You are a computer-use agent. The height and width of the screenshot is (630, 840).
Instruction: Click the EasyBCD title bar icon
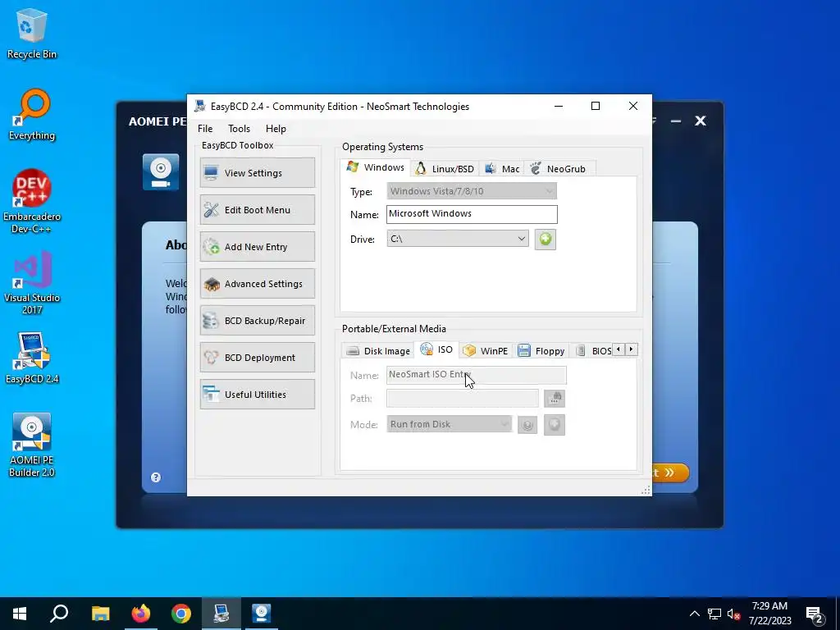200,106
